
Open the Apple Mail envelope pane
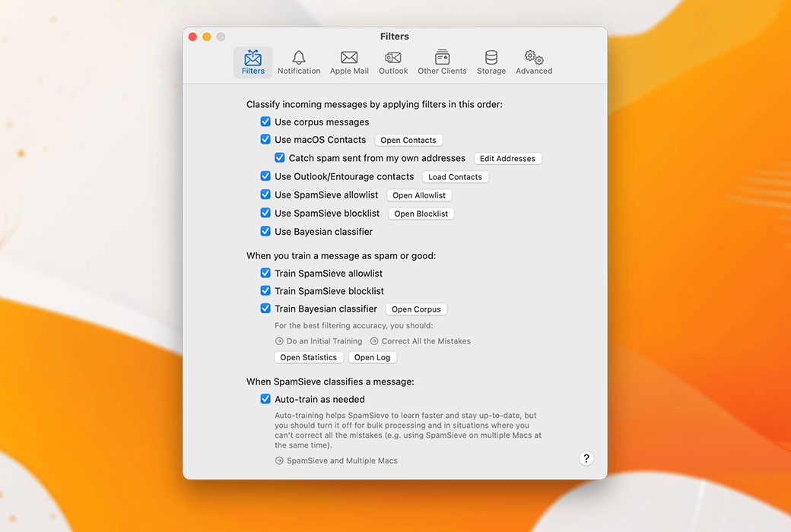coord(349,62)
